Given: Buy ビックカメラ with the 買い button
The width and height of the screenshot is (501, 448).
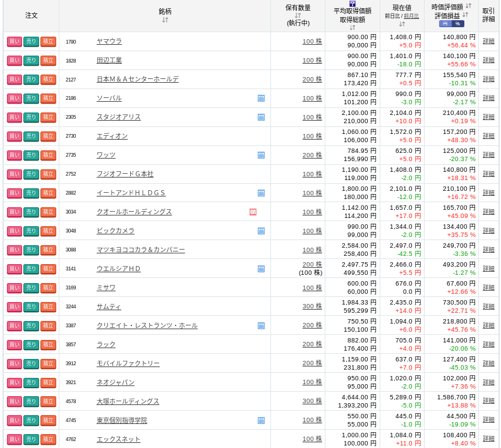Looking at the screenshot, I should pos(14,231).
